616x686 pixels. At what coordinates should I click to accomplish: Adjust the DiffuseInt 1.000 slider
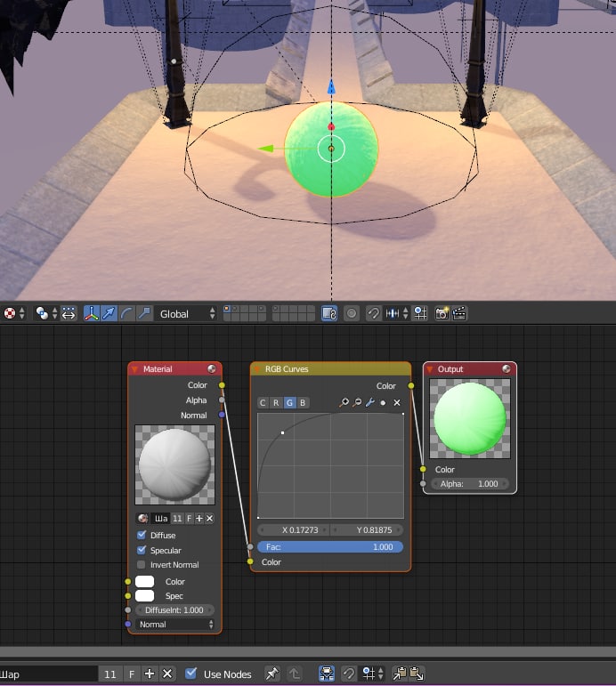point(174,610)
